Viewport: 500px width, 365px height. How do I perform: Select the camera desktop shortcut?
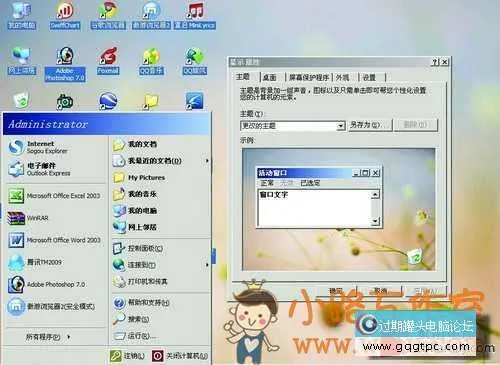tap(65, 101)
